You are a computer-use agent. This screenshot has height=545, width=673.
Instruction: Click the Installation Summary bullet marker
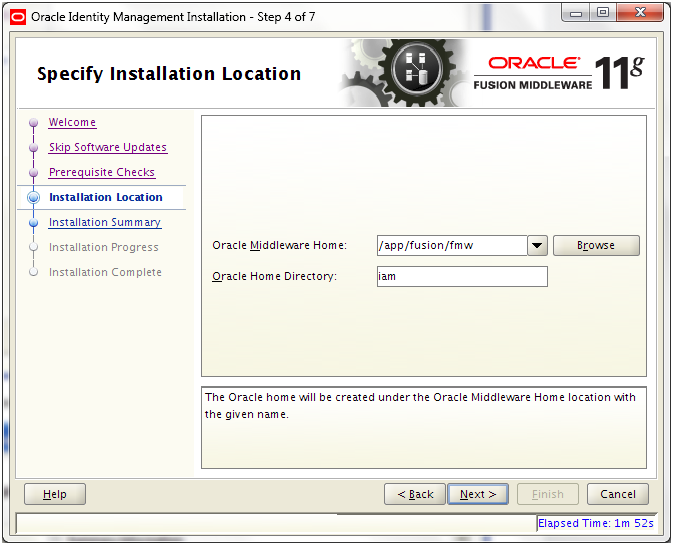point(33,223)
